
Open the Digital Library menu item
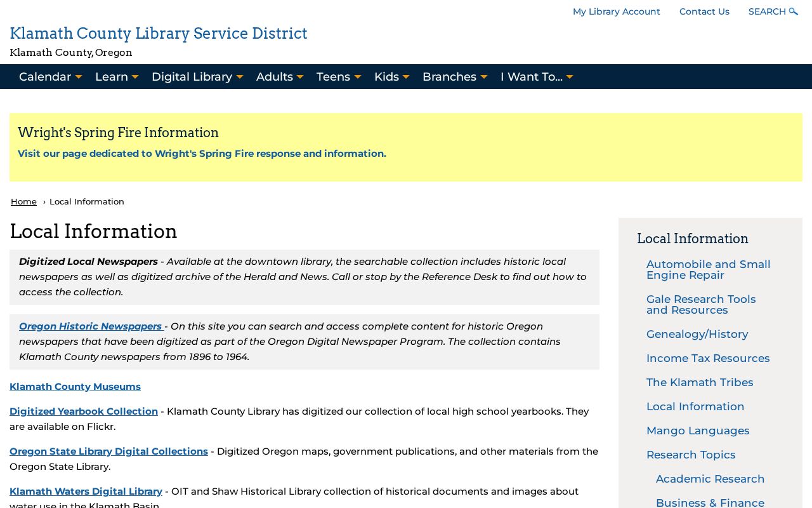click(192, 77)
